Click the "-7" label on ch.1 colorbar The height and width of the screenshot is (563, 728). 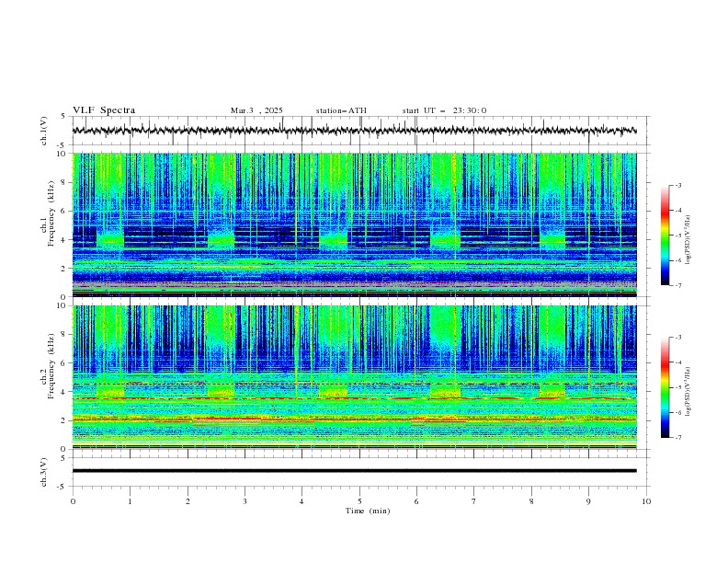click(678, 285)
